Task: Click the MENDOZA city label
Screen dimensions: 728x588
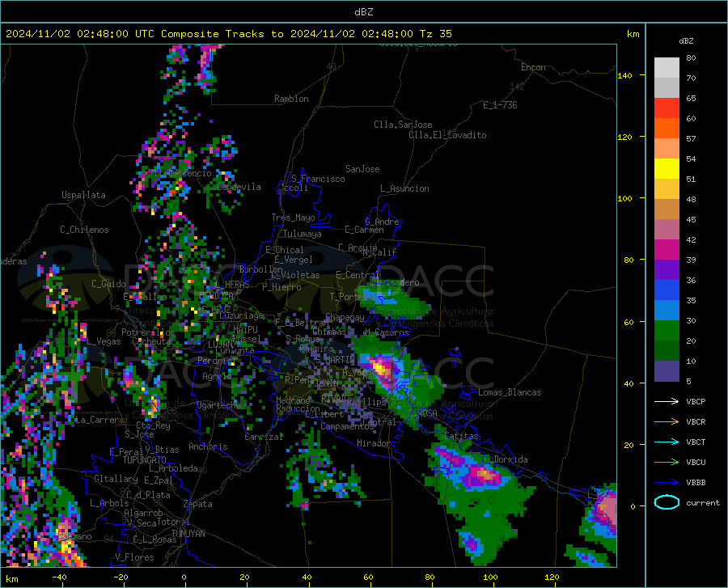Action: tap(216, 296)
